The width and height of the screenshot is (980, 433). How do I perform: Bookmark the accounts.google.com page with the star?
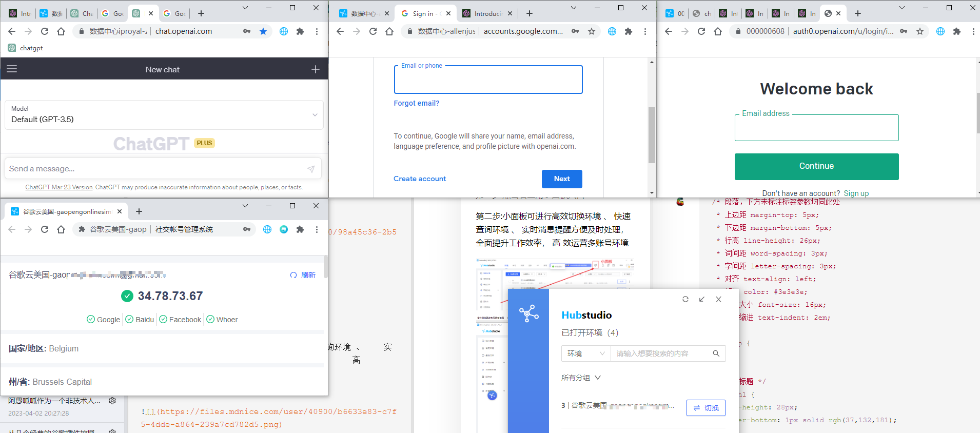592,31
